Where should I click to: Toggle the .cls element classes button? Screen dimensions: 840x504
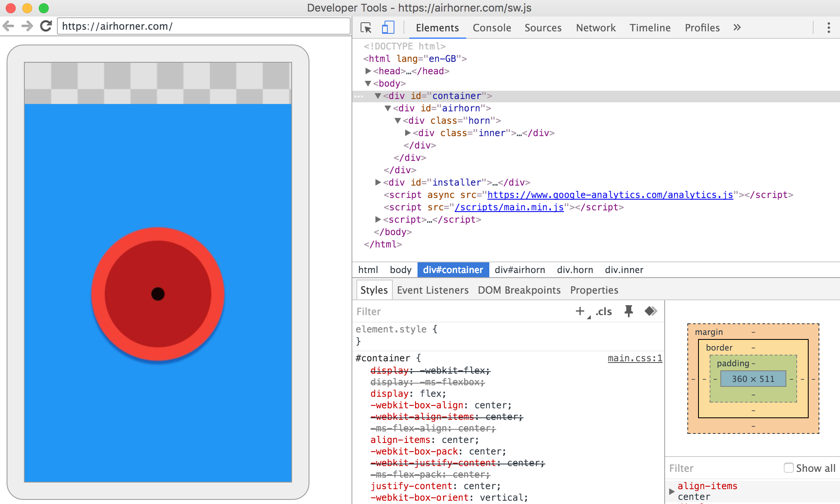(x=604, y=311)
